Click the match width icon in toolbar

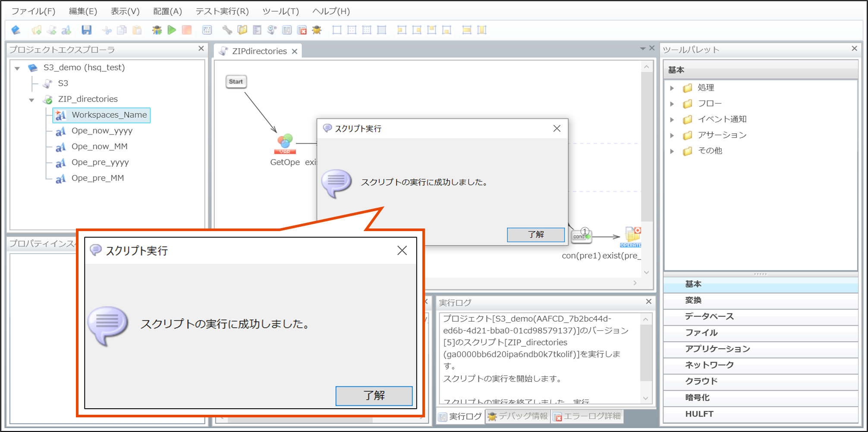pyautogui.click(x=467, y=30)
